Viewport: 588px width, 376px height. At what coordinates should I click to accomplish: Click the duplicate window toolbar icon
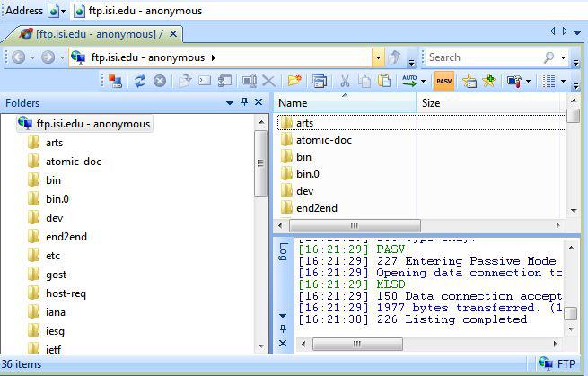[x=320, y=81]
